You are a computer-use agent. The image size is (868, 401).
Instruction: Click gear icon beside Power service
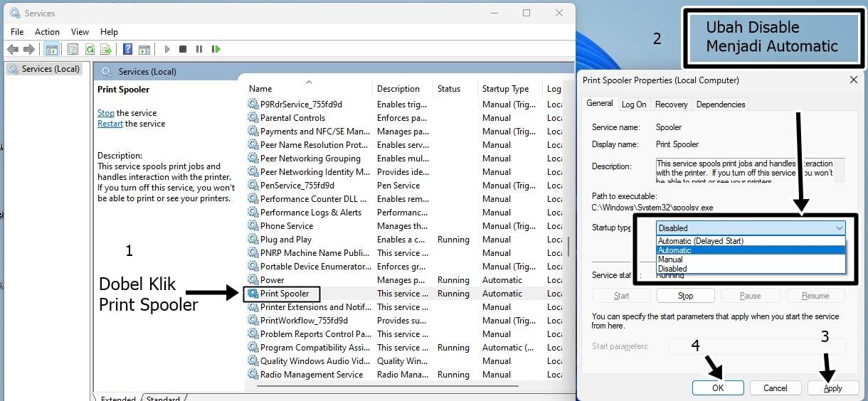coord(253,280)
